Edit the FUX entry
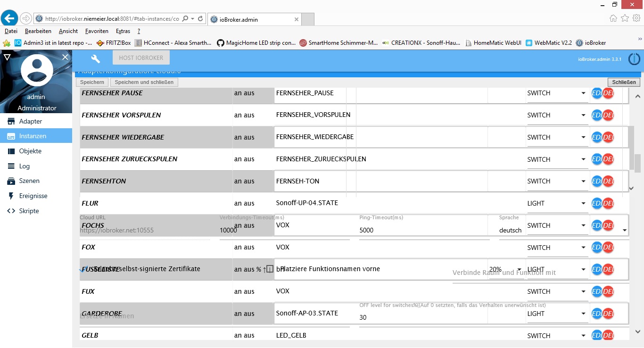The width and height of the screenshot is (644, 348). 597,291
